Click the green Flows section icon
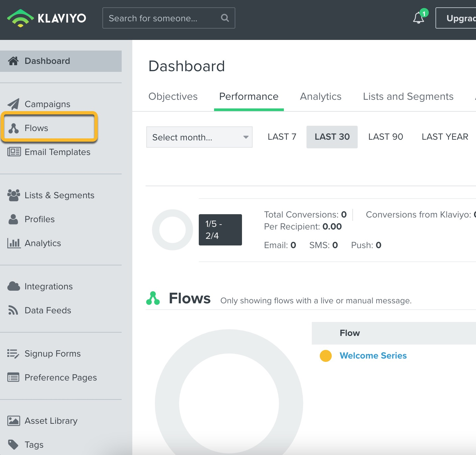Screen dimensions: 476x455 tap(153, 298)
